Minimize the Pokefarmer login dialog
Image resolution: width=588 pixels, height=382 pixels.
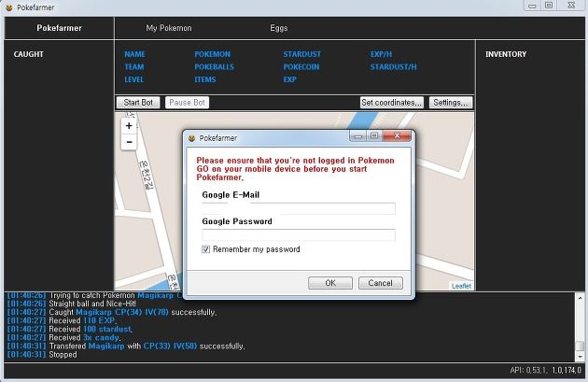click(x=357, y=135)
